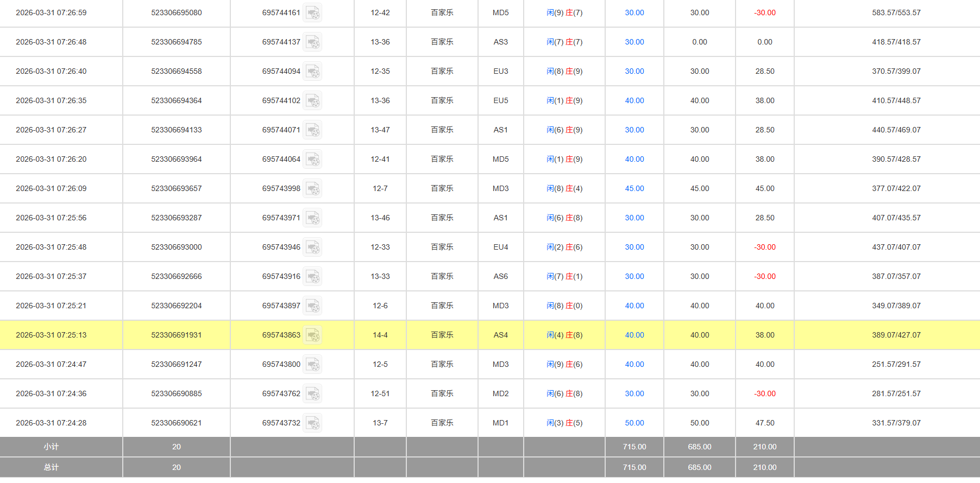Viewport: 980px width, 483px height.
Task: Click the replay icon next to 695743946
Action: pos(312,247)
